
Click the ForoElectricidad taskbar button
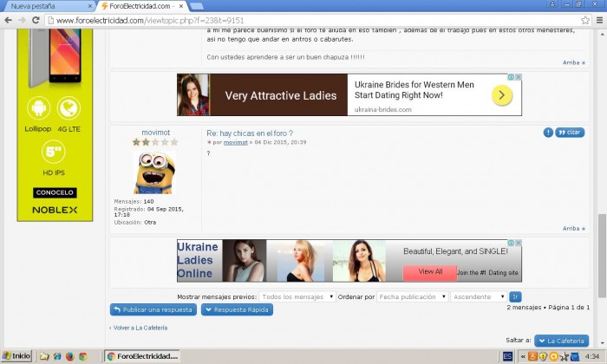point(142,356)
